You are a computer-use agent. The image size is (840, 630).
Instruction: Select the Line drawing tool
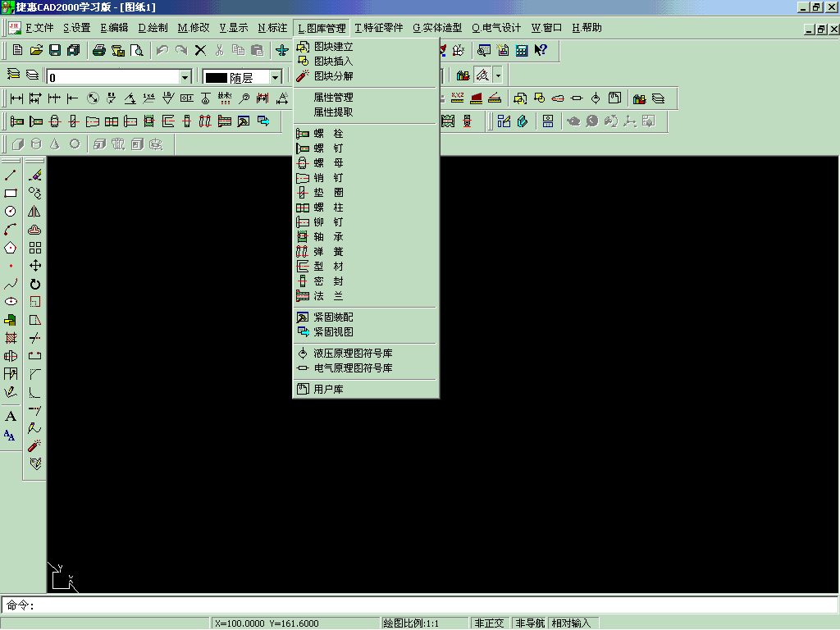tap(11, 175)
